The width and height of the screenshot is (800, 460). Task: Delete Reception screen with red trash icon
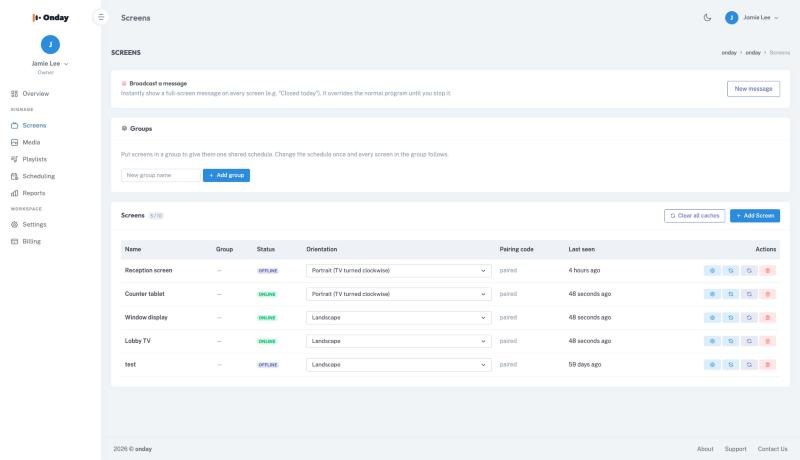pos(767,270)
